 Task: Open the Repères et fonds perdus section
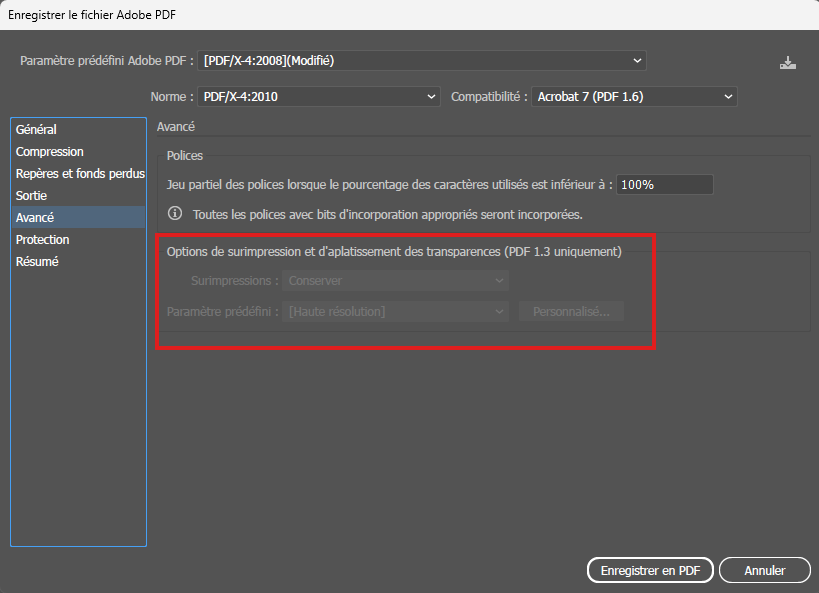click(x=79, y=174)
